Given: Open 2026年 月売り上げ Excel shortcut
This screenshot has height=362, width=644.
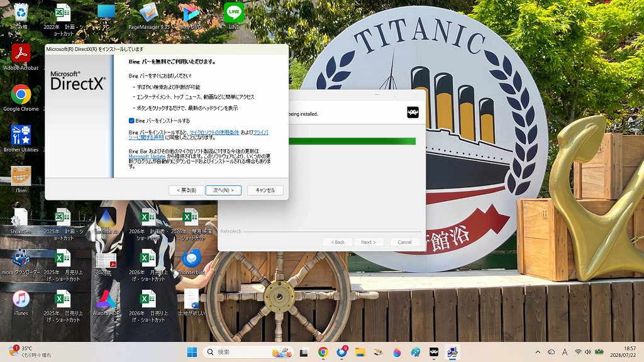Looking at the screenshot, I should [x=148, y=265].
